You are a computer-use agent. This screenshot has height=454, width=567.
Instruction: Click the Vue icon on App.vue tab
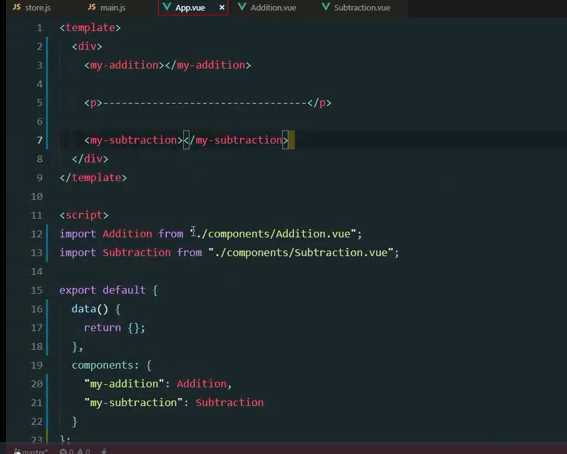(x=167, y=7)
